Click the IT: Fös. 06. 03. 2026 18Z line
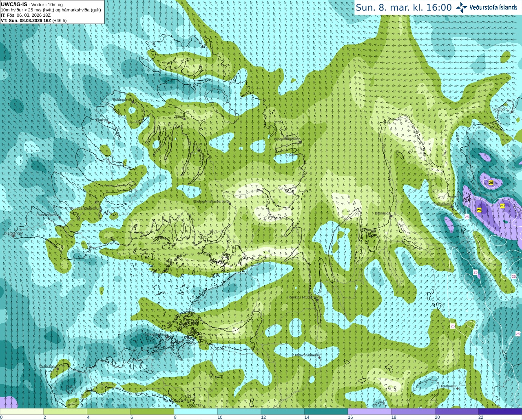Image resolution: width=522 pixels, height=420 pixels. [x=26, y=15]
